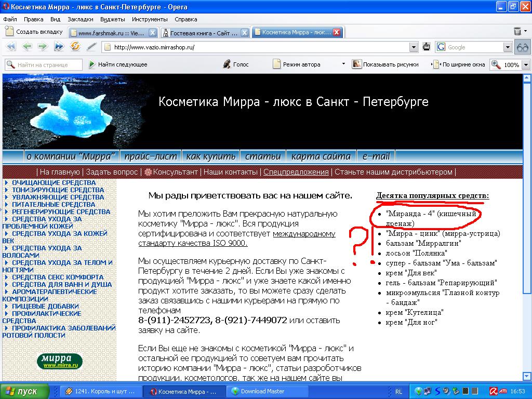This screenshot has height=399, width=532.
Task: Open the 'прайс-лист' site navigation link
Action: (151, 156)
